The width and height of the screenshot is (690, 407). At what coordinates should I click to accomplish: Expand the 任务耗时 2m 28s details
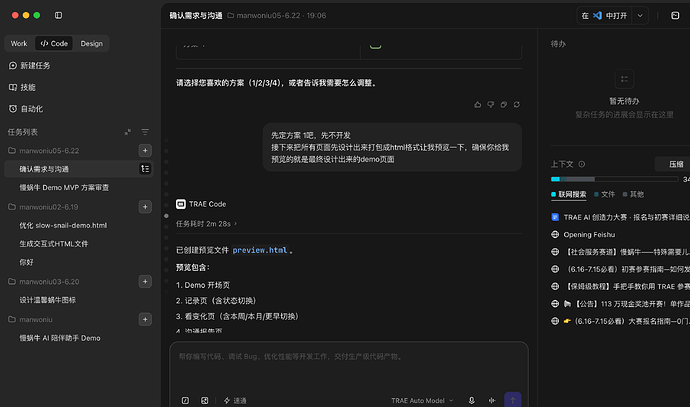[206, 224]
